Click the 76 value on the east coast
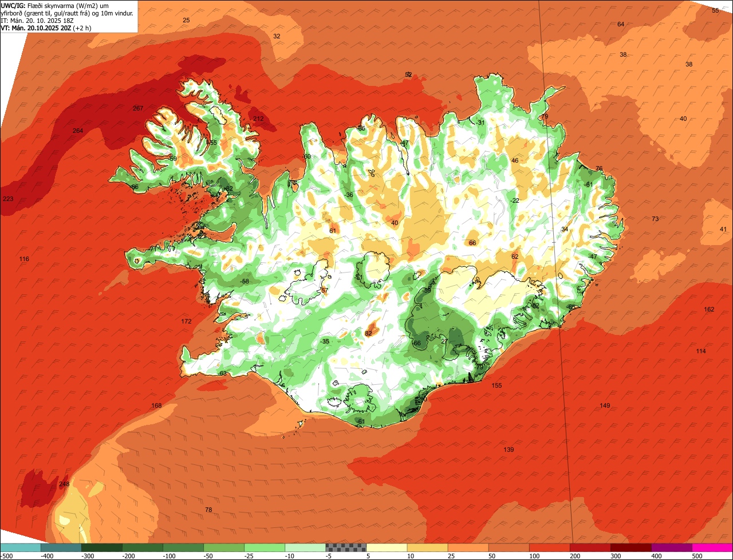 pos(599,168)
